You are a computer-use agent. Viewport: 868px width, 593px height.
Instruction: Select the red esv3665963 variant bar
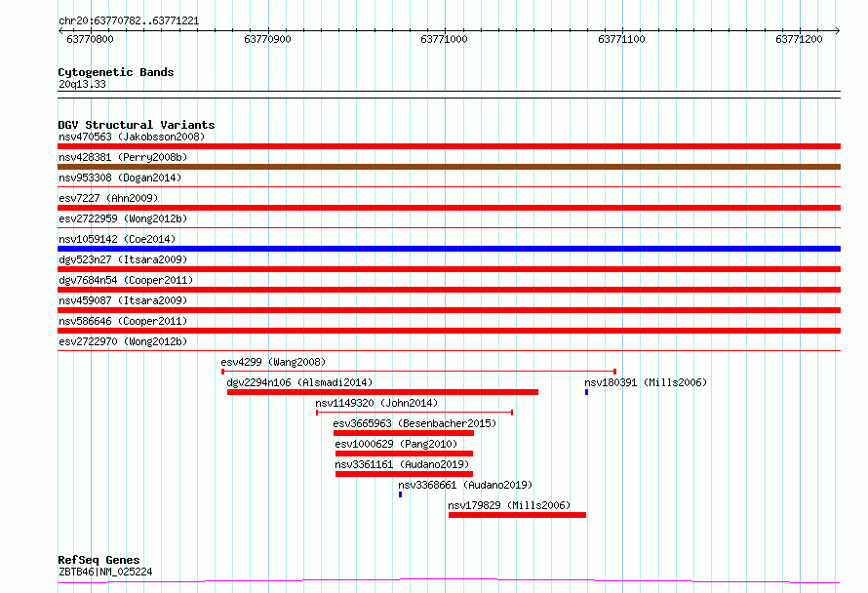pos(404,433)
